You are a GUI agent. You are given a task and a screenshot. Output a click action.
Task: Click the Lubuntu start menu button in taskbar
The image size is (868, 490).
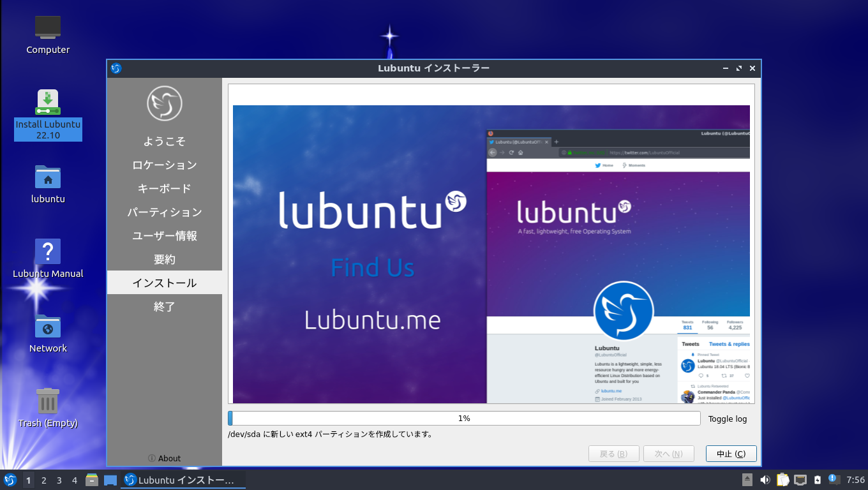pos(10,480)
